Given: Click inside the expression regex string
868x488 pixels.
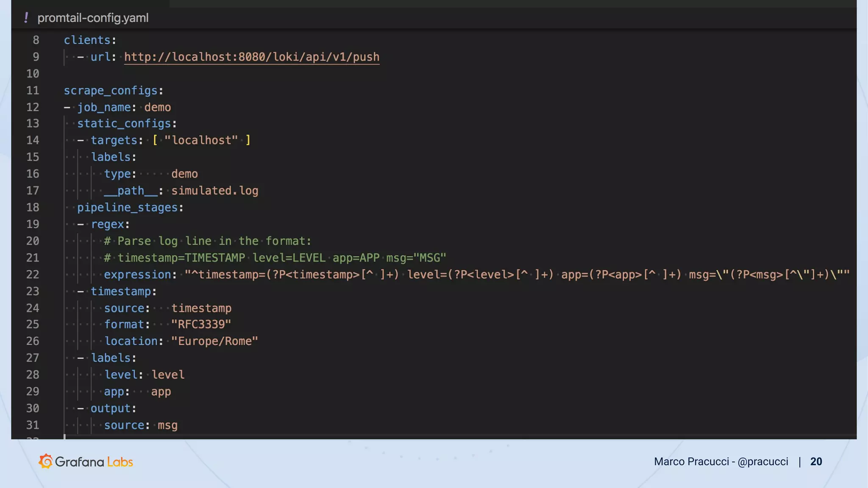Looking at the screenshot, I should [509, 274].
